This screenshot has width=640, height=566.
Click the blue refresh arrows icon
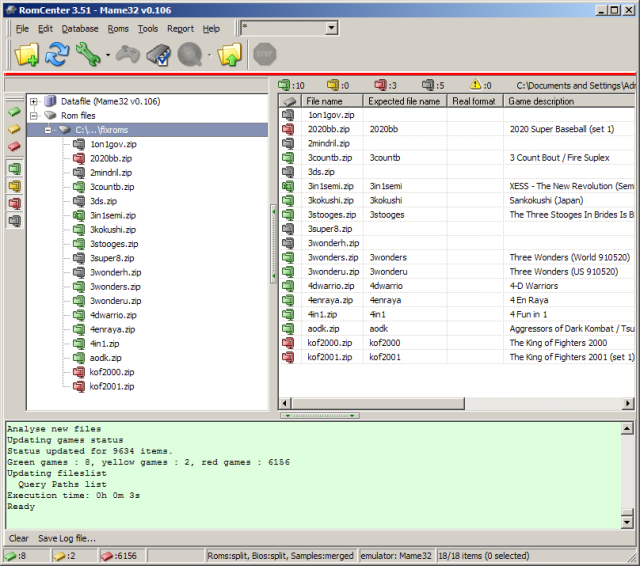pos(57,55)
